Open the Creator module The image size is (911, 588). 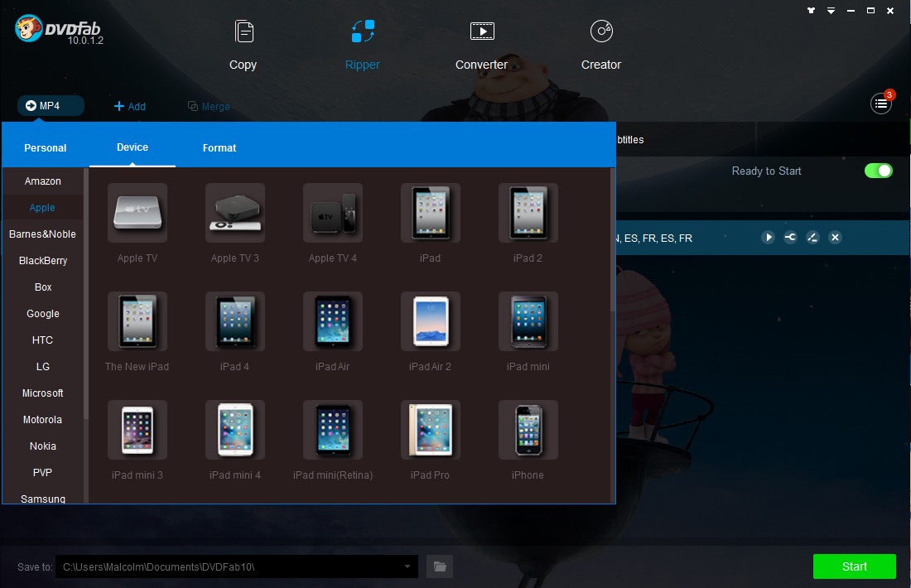tap(601, 46)
